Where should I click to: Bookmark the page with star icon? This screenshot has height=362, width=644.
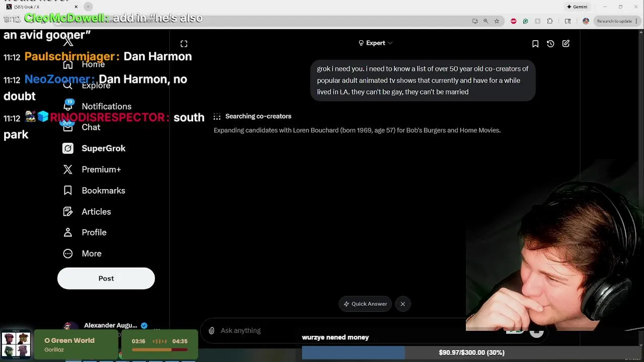[497, 21]
